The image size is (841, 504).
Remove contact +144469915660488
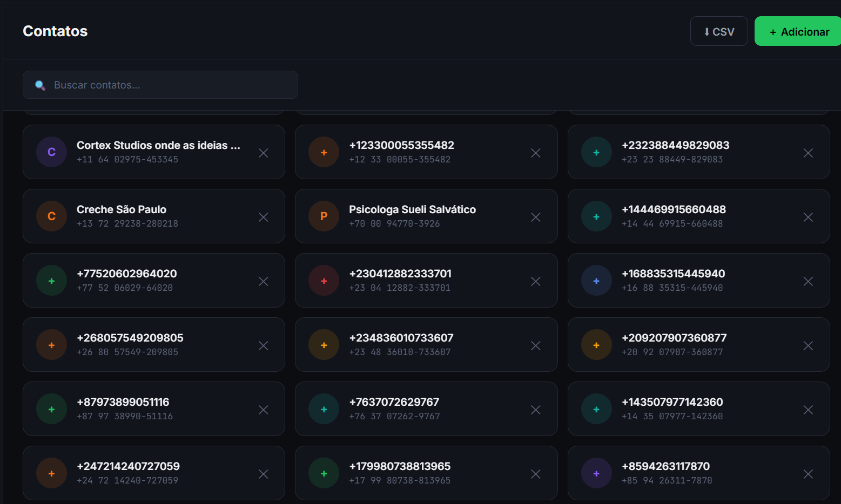click(x=808, y=217)
